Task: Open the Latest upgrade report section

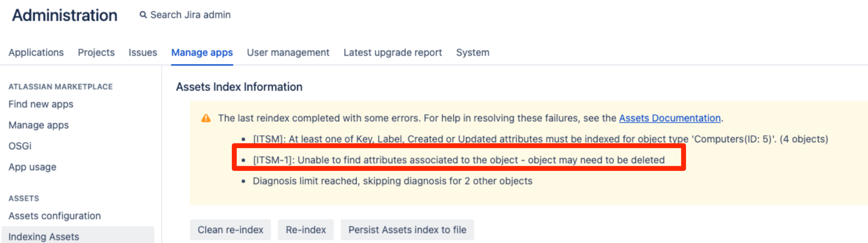Action: pyautogui.click(x=392, y=52)
